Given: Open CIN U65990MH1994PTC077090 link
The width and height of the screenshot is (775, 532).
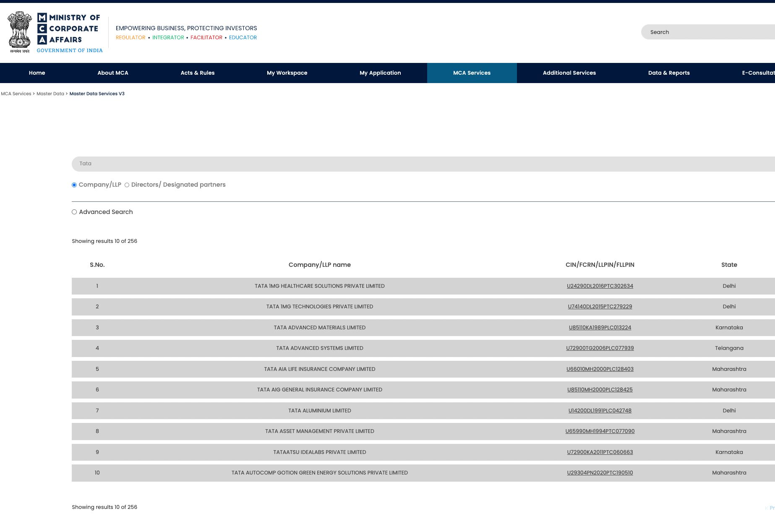Looking at the screenshot, I should click(600, 431).
